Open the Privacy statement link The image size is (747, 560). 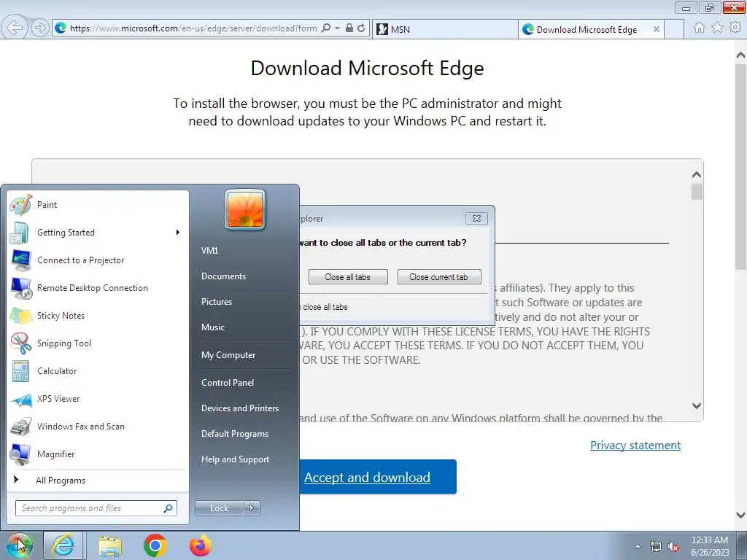(635, 446)
